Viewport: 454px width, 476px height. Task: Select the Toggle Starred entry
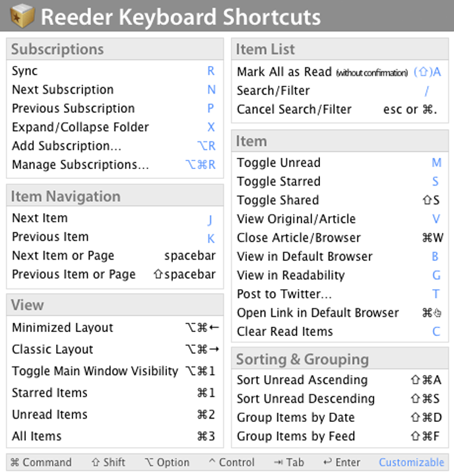(278, 182)
